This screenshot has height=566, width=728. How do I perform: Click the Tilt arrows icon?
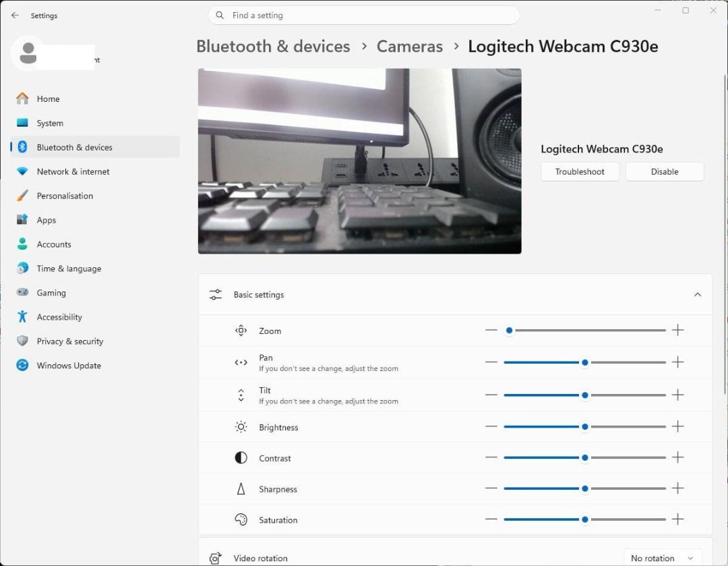(x=241, y=395)
